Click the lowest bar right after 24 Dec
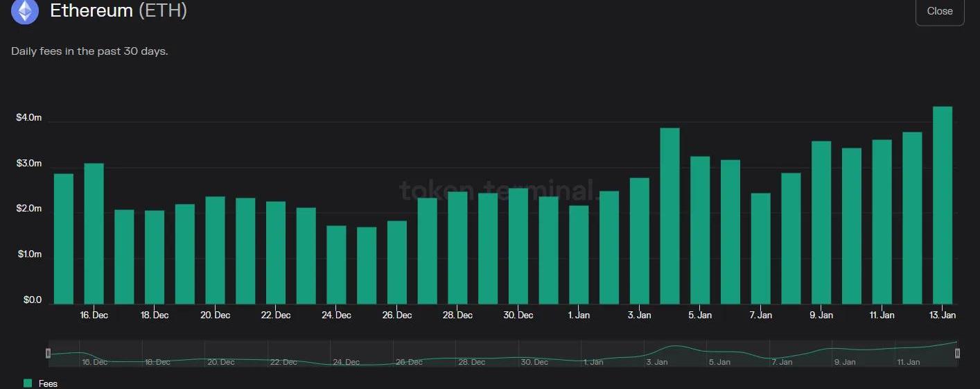This screenshot has width=980, height=389. [367, 266]
